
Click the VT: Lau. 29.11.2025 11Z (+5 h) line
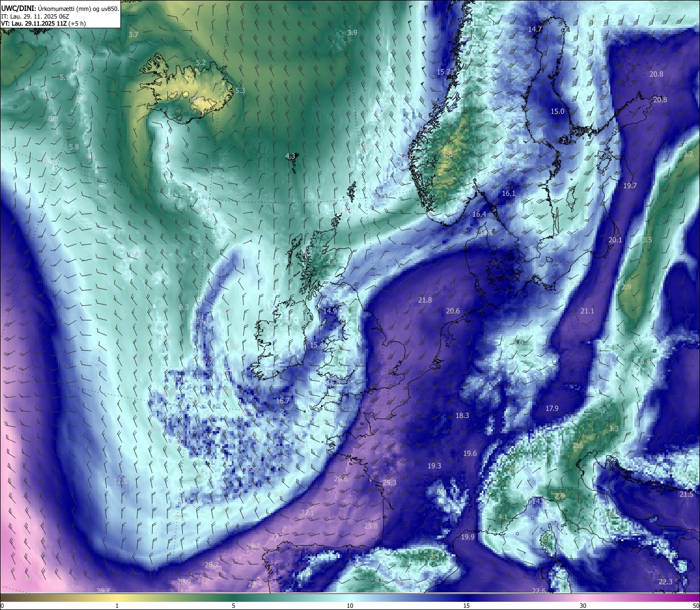point(44,24)
